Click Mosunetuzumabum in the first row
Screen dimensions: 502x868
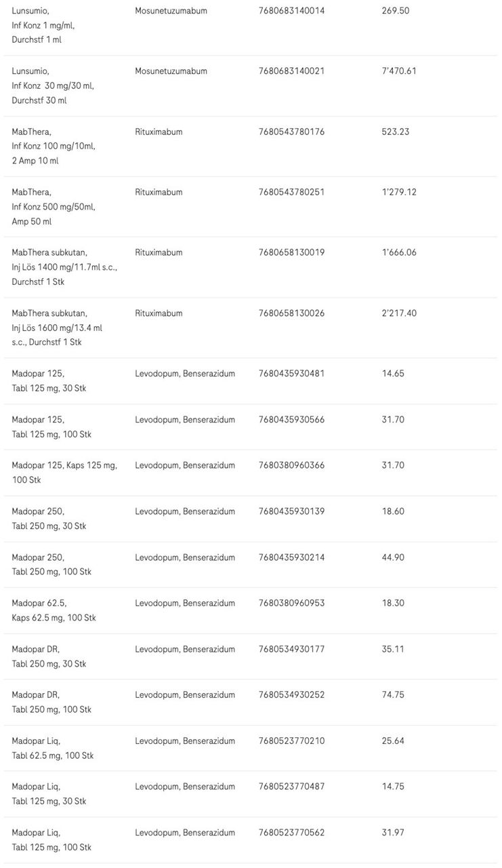click(171, 11)
